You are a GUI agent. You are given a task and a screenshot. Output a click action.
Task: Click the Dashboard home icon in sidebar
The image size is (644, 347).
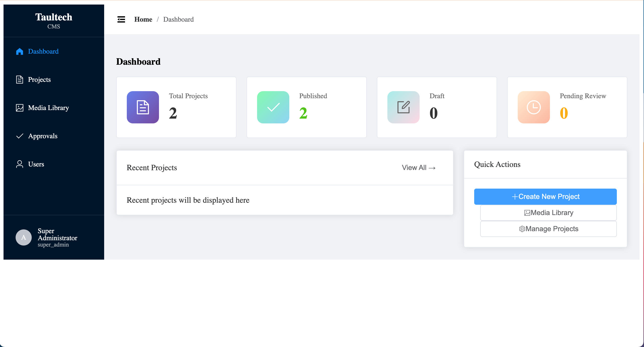click(20, 51)
